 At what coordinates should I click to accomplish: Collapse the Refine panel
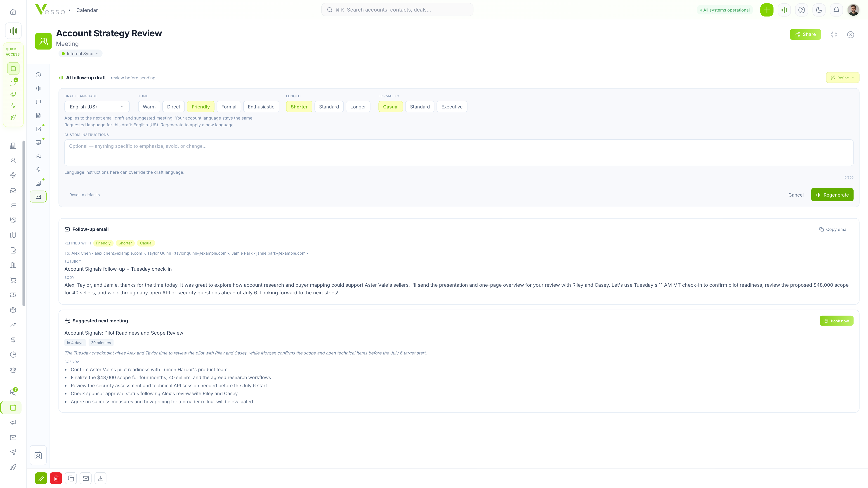click(842, 78)
